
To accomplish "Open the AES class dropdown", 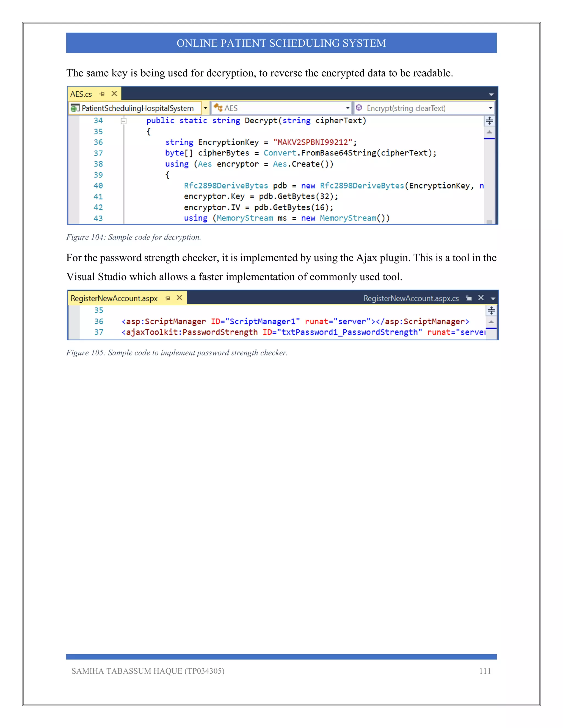I will (347, 108).
